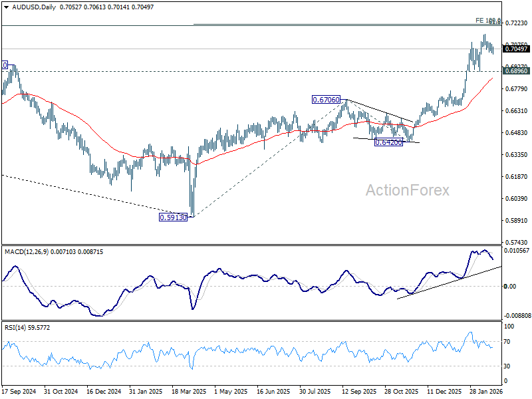532x399 pixels.
Task: Click the 0.66310 price axis value
Action: [x=517, y=110]
